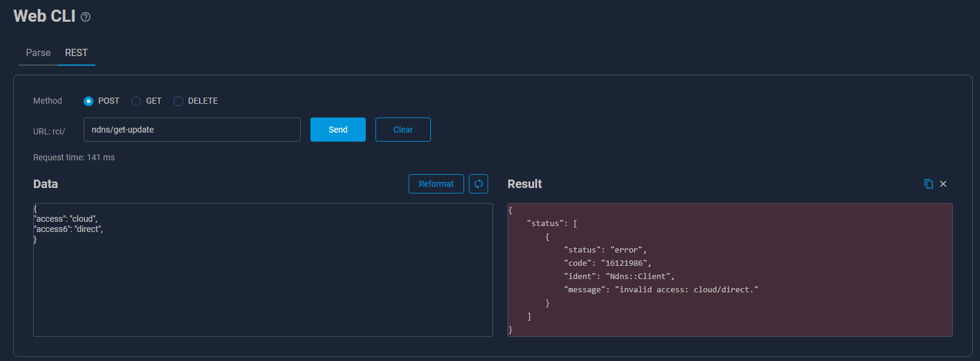
Task: Click the circular arrows icon next to Reformat
Action: click(479, 184)
